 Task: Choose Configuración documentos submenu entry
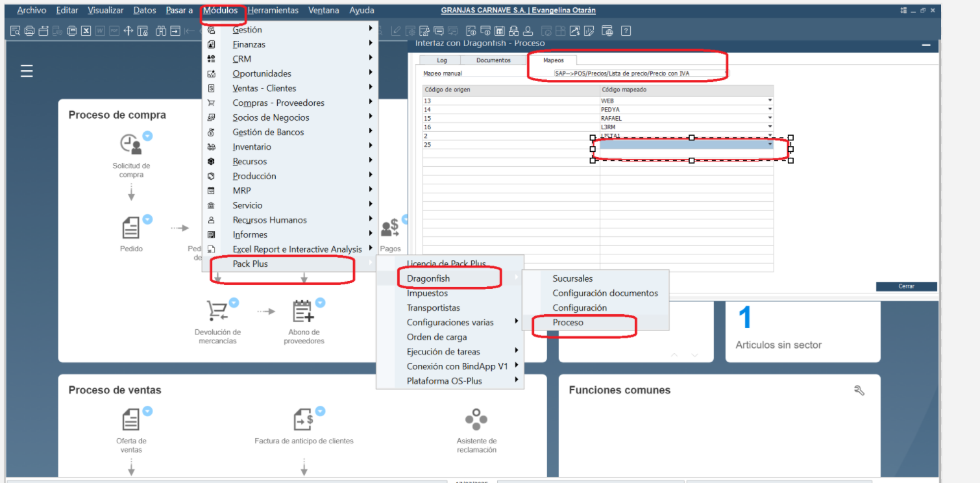[x=595, y=293]
